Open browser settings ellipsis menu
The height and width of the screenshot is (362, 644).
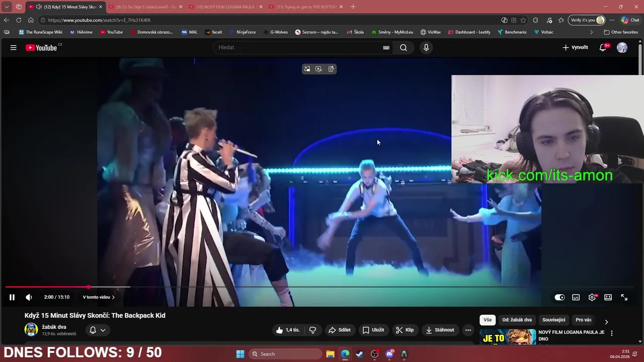[612, 20]
